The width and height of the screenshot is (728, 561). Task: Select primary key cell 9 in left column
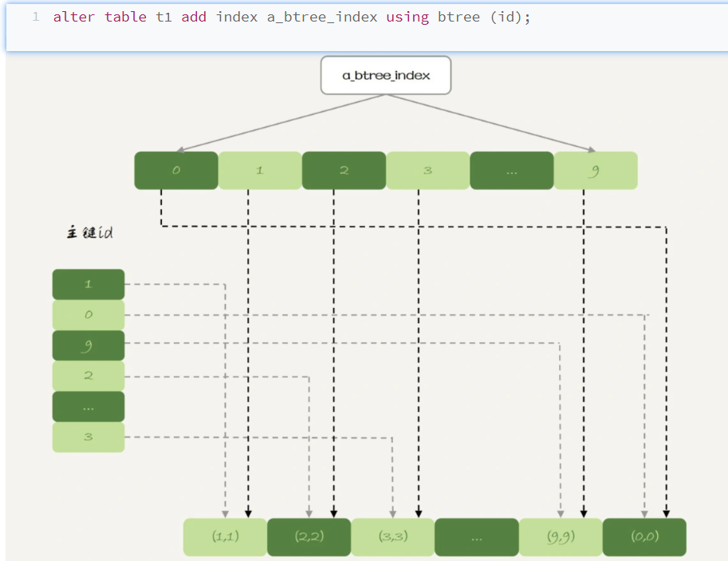(89, 346)
